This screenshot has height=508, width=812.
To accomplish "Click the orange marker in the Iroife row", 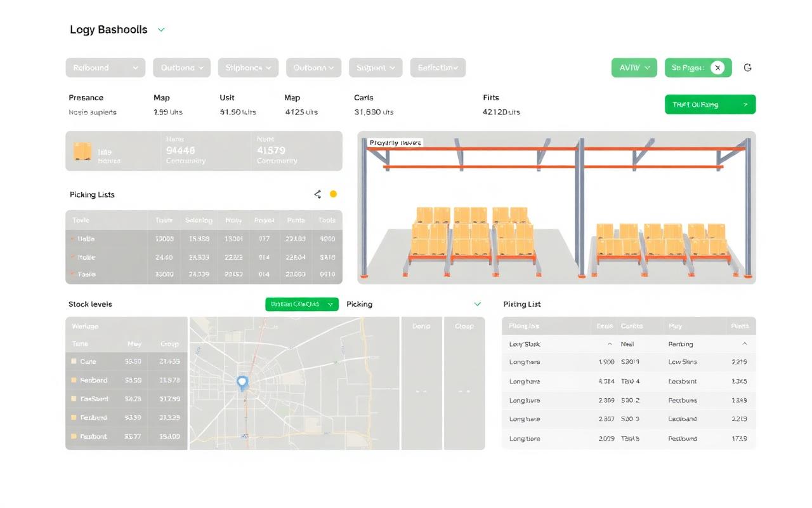I will (x=72, y=257).
